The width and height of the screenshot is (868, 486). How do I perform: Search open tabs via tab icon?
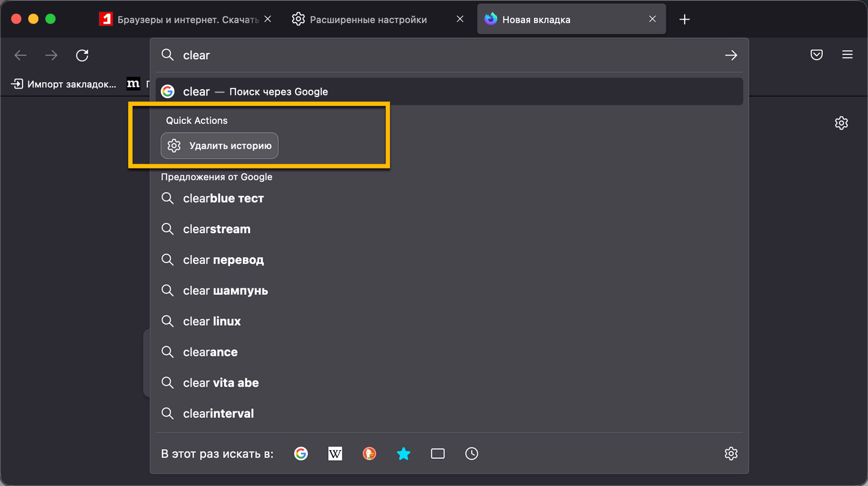pyautogui.click(x=437, y=454)
